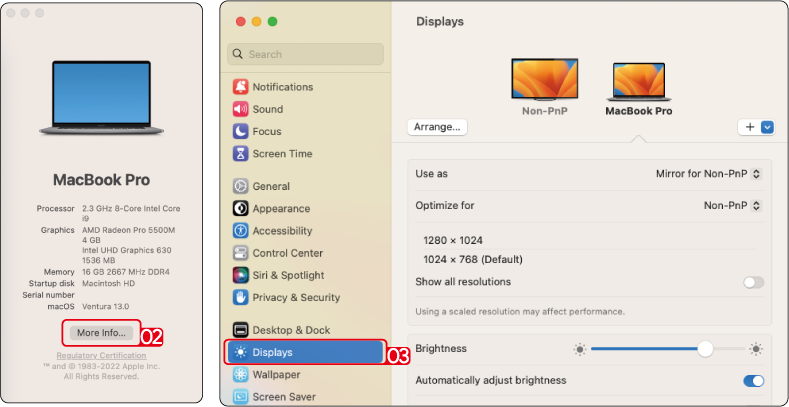Select Displays in the settings sidebar
The height and width of the screenshot is (407, 789).
(305, 352)
